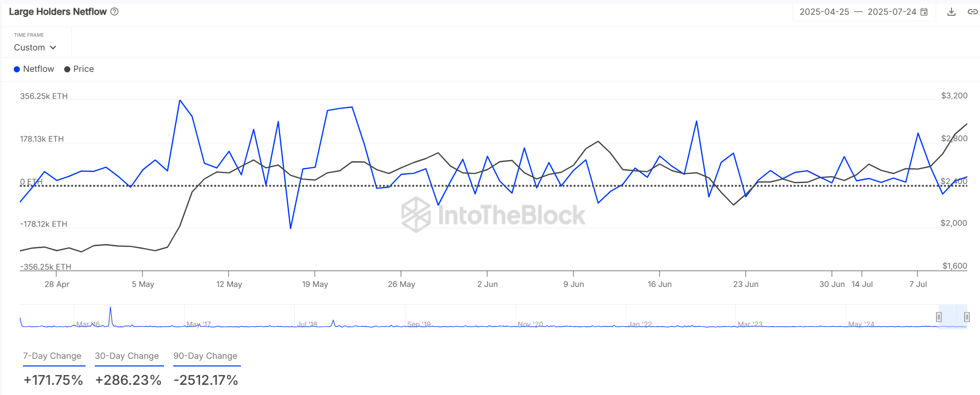Switch to the 30-Day Change tab
Image resolution: width=980 pixels, height=395 pixels.
[x=127, y=356]
